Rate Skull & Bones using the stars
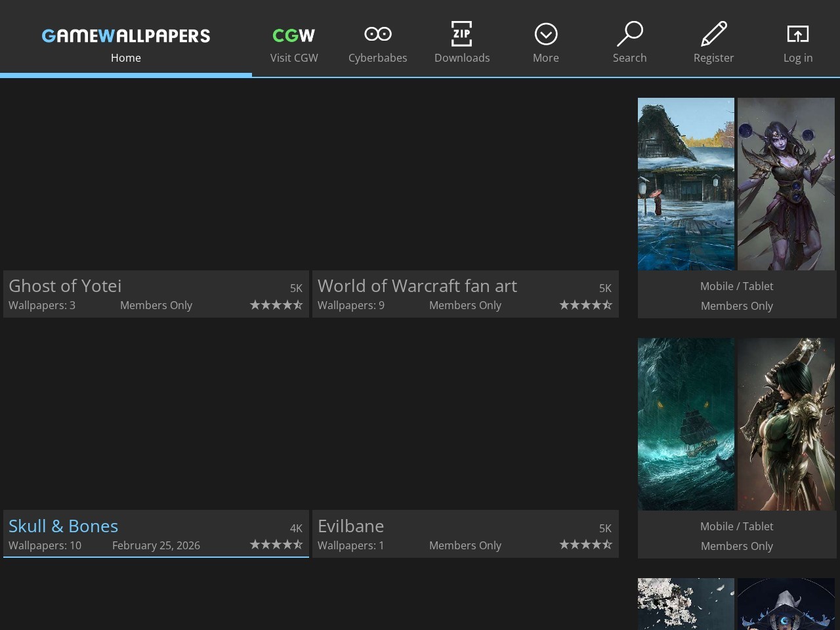This screenshot has width=840, height=630. (276, 545)
